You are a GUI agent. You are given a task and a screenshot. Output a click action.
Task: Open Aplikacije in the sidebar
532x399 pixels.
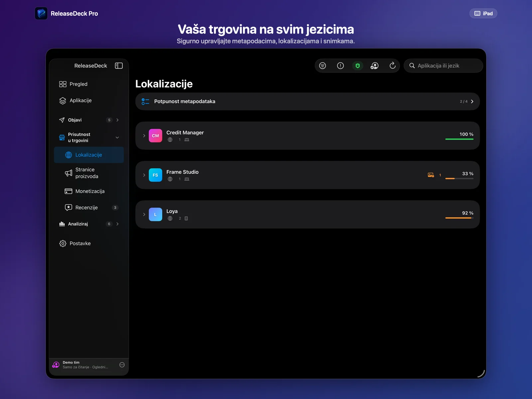[x=89, y=100]
